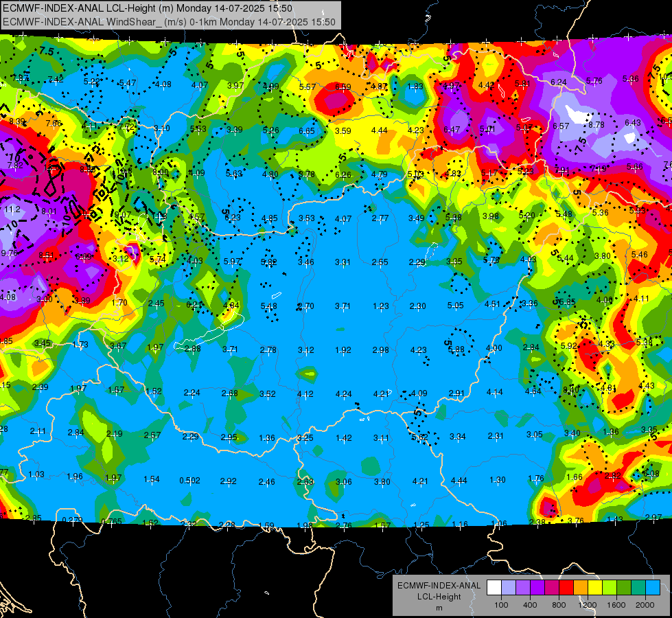Click the lime green legend swatch
Screen dimensions: 672x618
pos(610,588)
